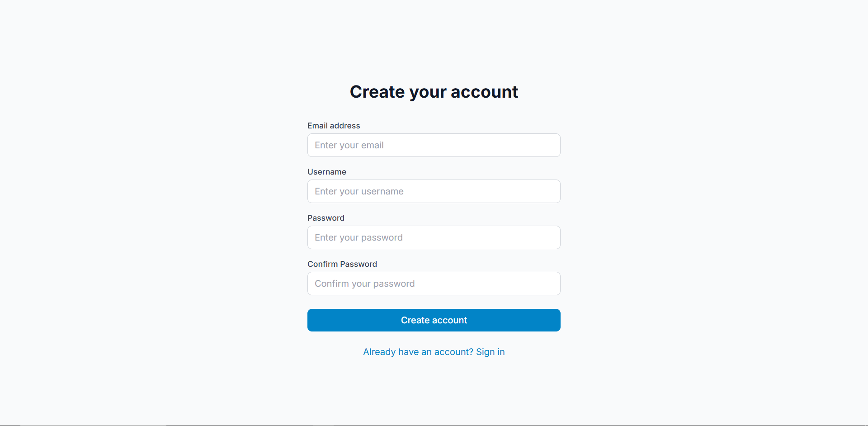The width and height of the screenshot is (868, 426).
Task: Click the Email address input field
Action: click(434, 145)
